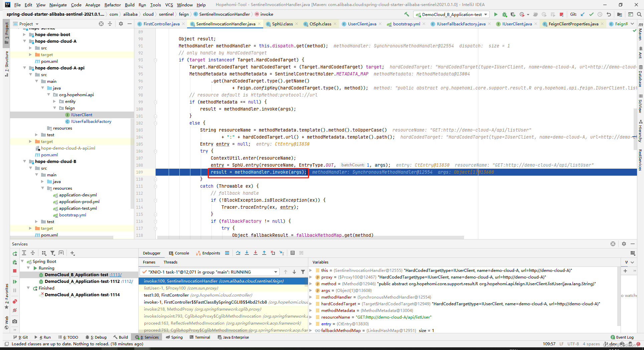Click Step Out blue up-arrow icon
Image resolution: width=644 pixels, height=350 pixels.
point(264,253)
